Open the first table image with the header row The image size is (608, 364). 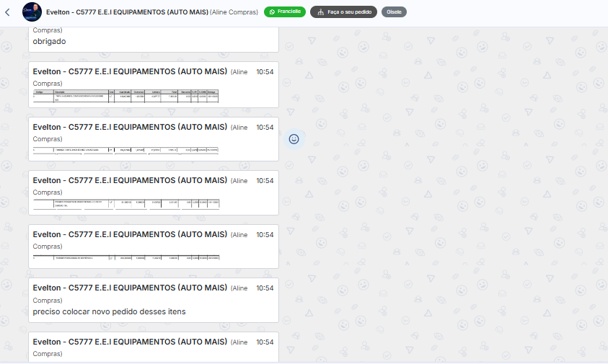(x=125, y=96)
